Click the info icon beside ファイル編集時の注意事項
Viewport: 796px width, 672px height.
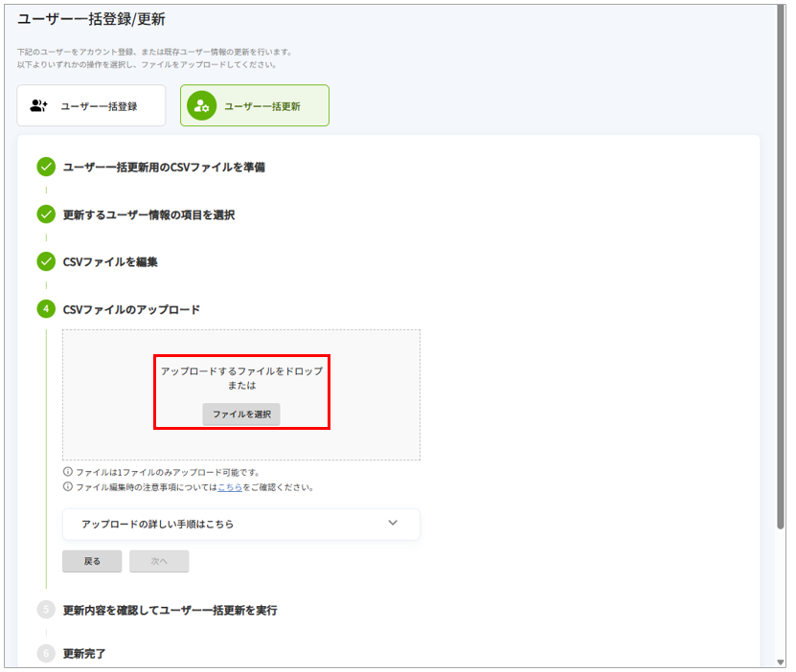[x=67, y=487]
